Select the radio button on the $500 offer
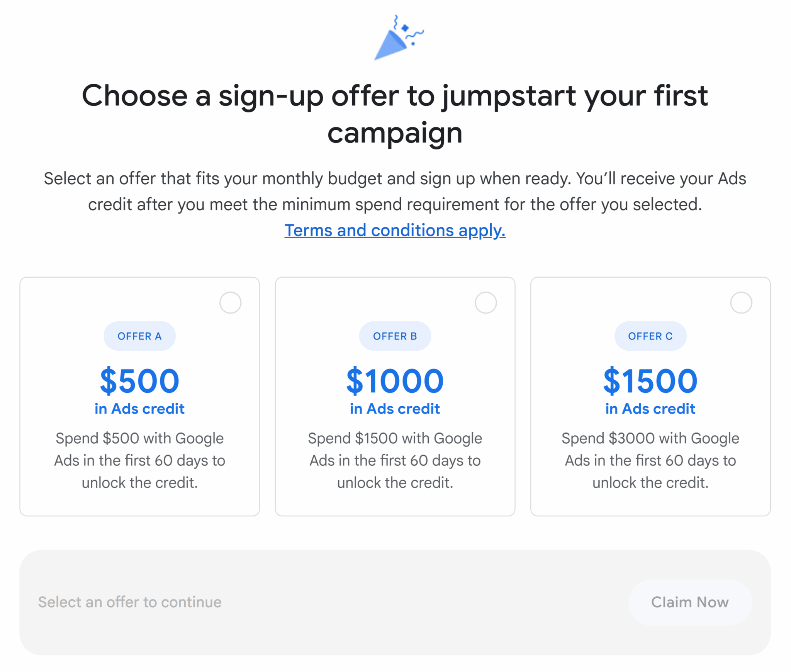Screen dimensions: 791x672 [x=230, y=302]
